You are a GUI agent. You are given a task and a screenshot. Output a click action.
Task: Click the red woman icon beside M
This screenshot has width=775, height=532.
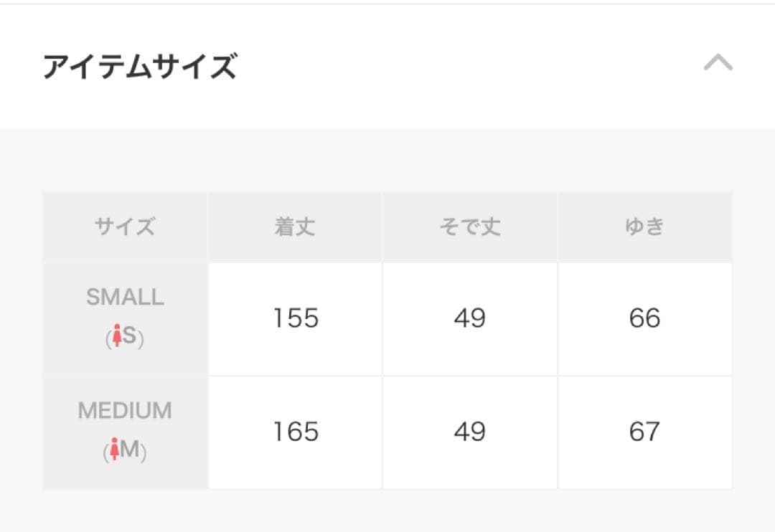pyautogui.click(x=114, y=451)
